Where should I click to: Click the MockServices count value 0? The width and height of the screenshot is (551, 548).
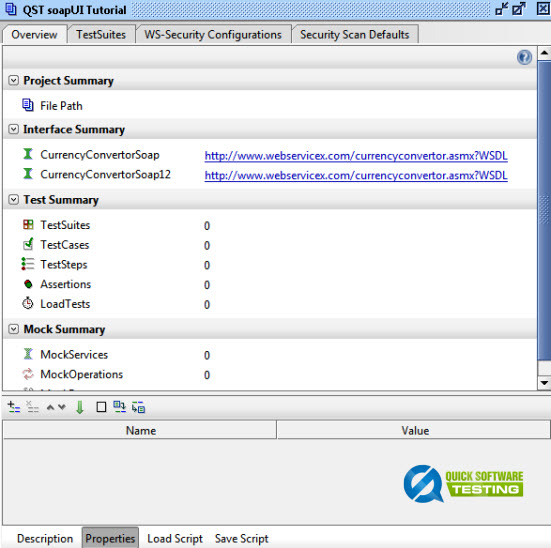click(207, 355)
